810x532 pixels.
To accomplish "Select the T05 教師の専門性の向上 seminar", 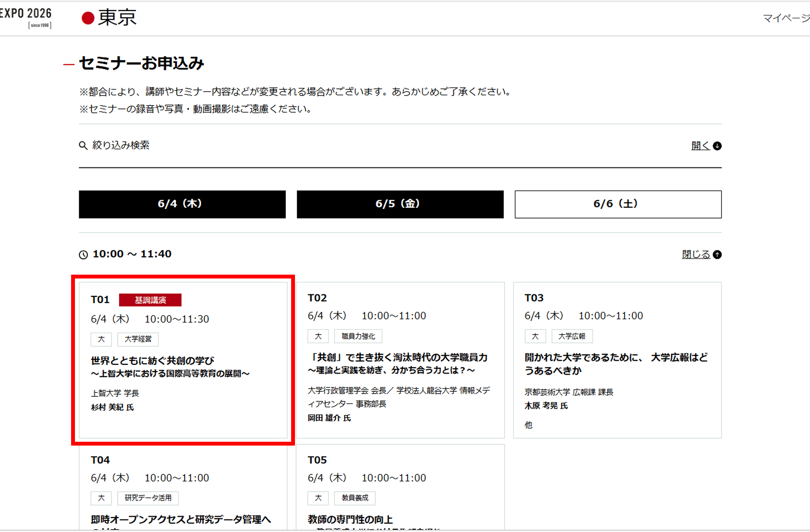I will (350, 520).
